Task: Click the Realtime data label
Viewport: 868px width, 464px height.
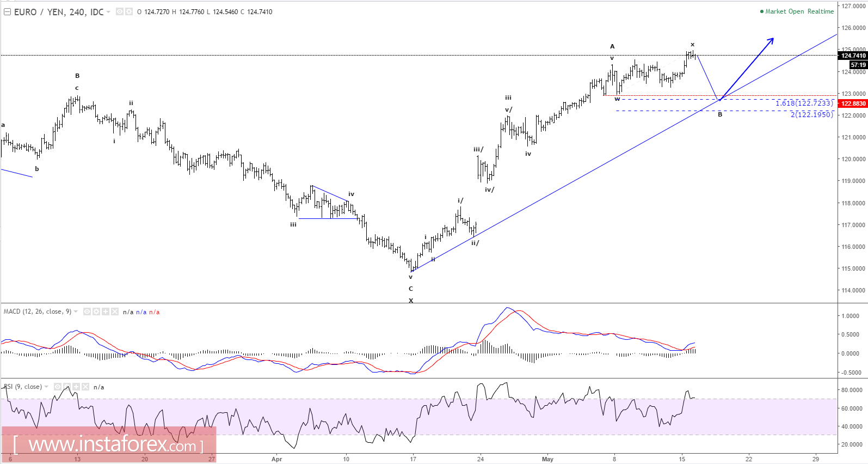Action: click(x=821, y=11)
